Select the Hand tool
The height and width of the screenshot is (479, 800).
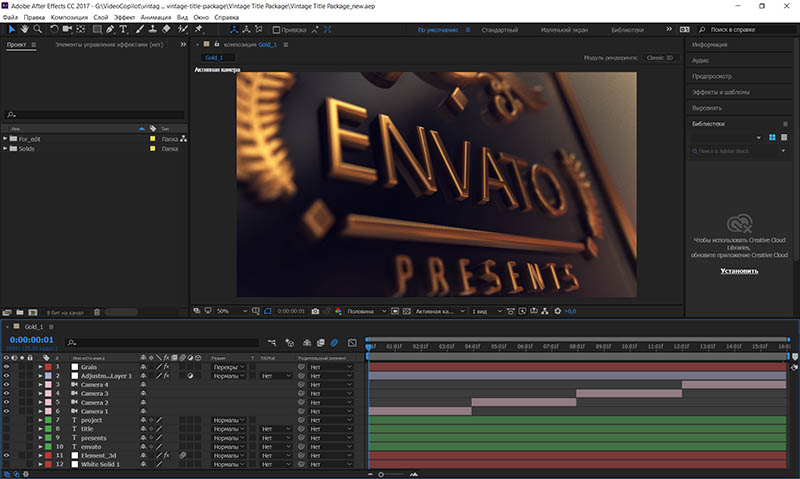pyautogui.click(x=24, y=30)
